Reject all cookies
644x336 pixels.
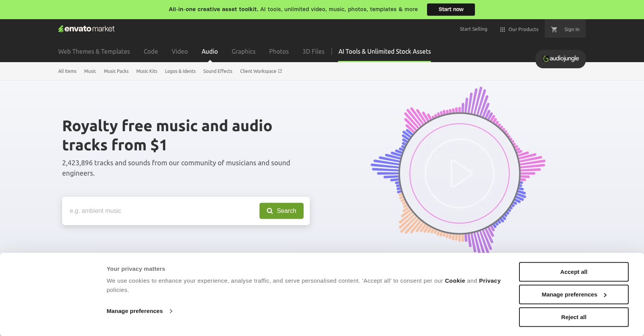tap(573, 317)
